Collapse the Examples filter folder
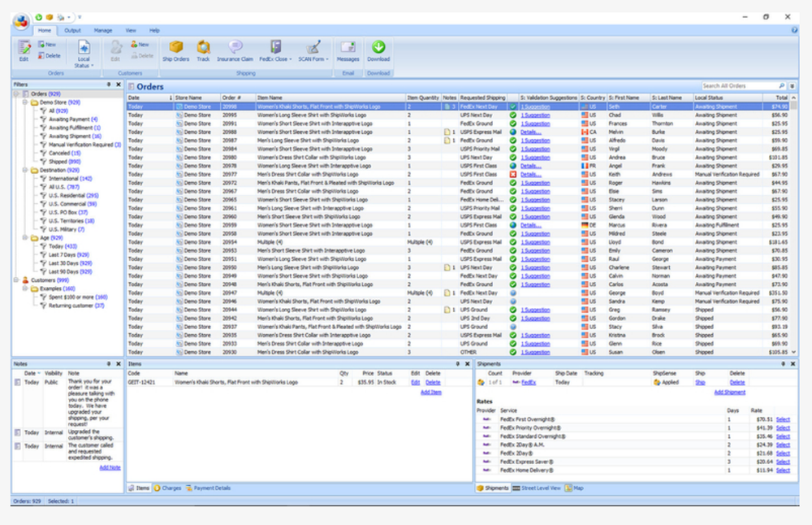This screenshot has width=812, height=525. pos(25,289)
